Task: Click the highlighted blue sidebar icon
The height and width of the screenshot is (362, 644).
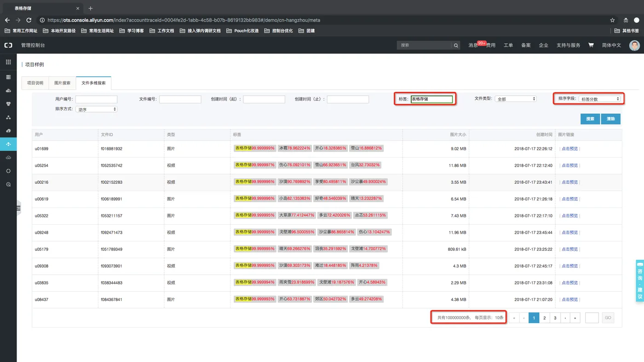Action: 8,144
